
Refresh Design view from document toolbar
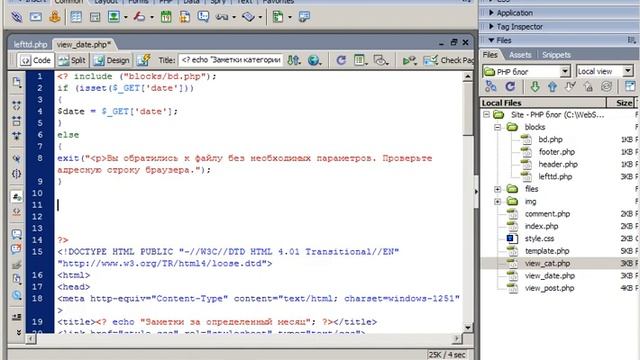pyautogui.click(x=341, y=60)
